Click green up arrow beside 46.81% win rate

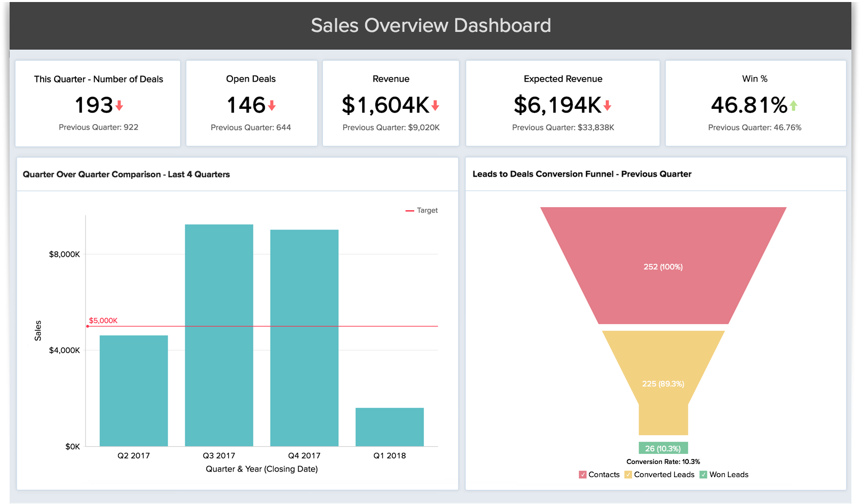tap(794, 105)
